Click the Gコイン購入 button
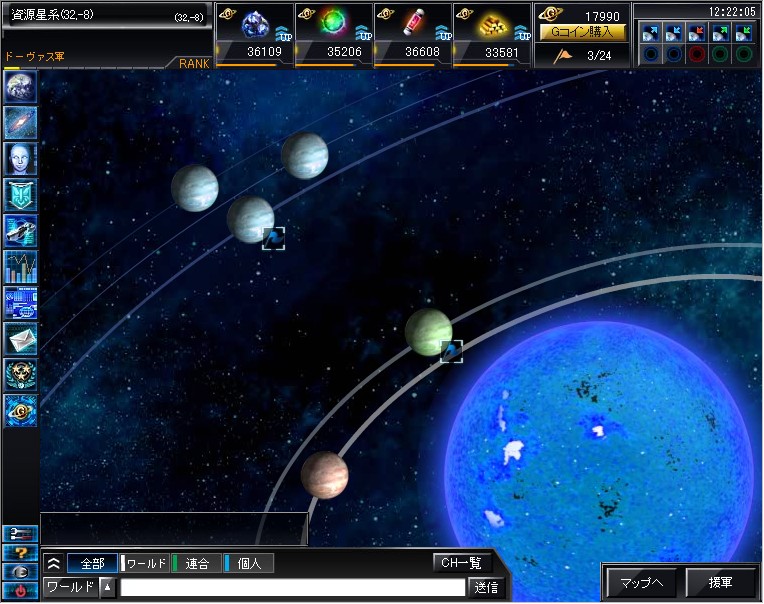 click(x=582, y=32)
